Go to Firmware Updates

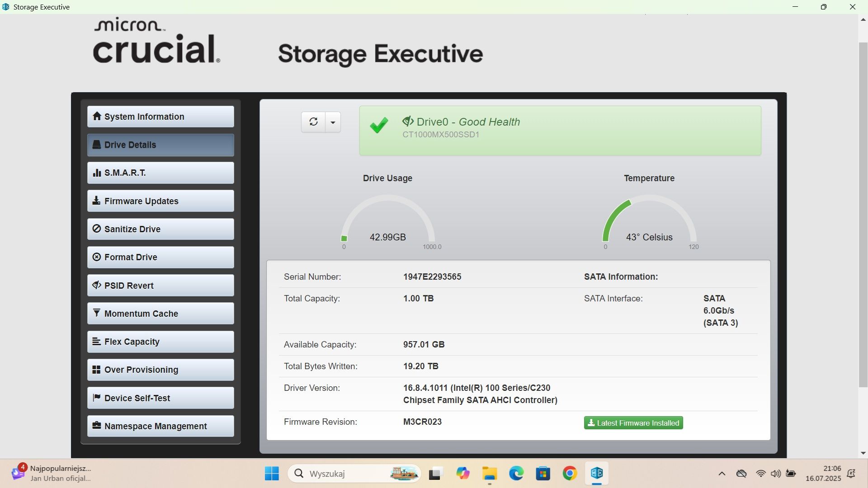coord(160,201)
